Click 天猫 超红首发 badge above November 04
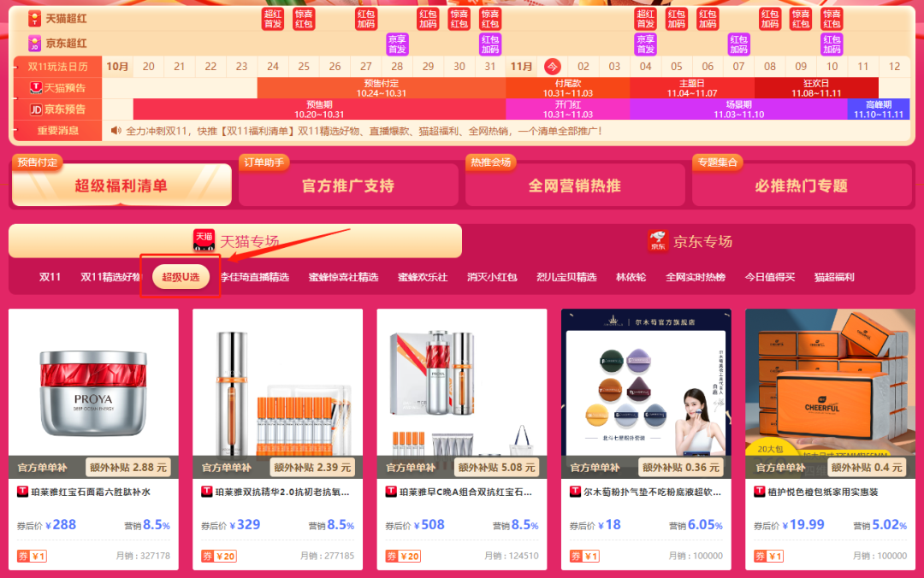Screen dimensions: 924x578 (x=645, y=19)
